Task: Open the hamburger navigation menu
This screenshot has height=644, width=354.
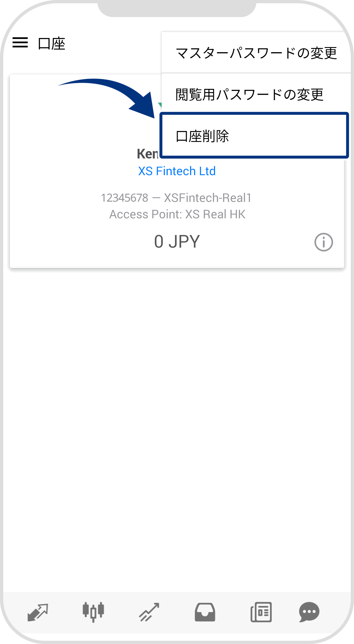Action: [20, 43]
